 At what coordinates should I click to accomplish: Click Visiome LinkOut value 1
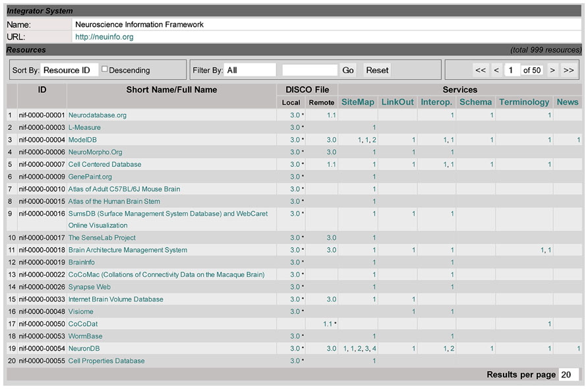[413, 312]
